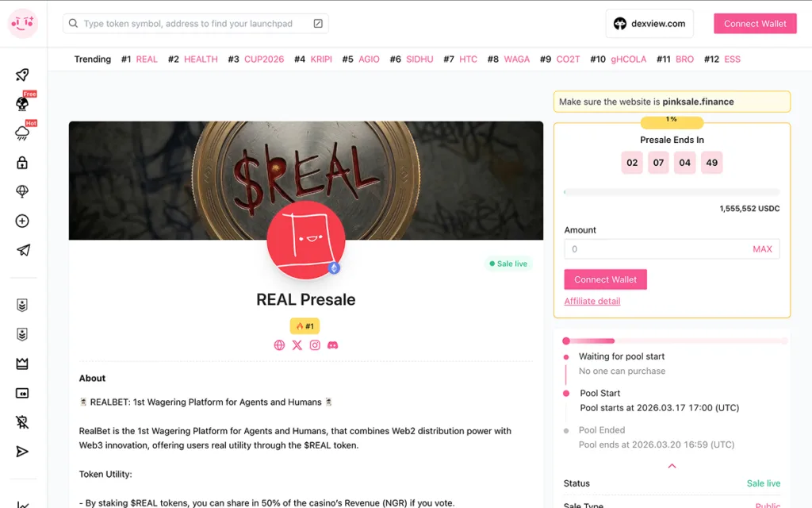Open the Affiliate detail link
812x508 pixels.
pos(592,301)
